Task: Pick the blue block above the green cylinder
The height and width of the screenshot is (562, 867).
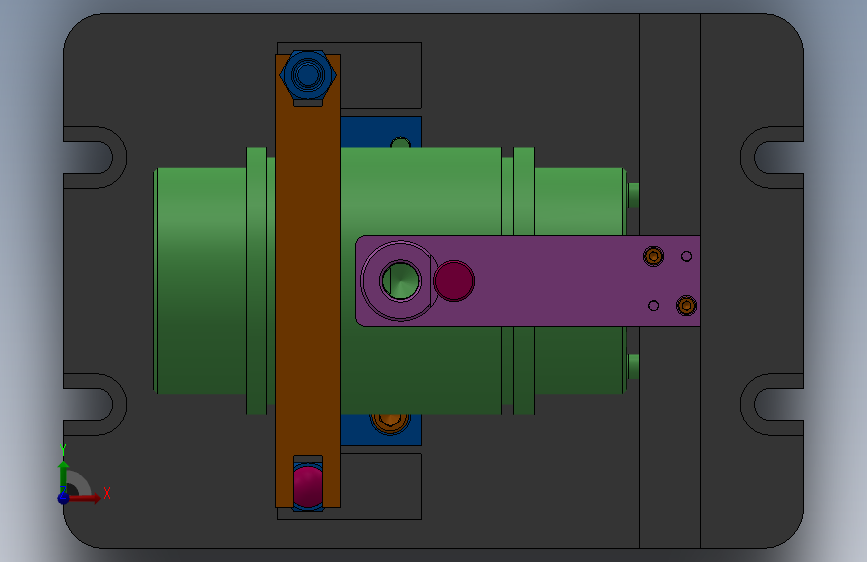Action: (x=381, y=132)
